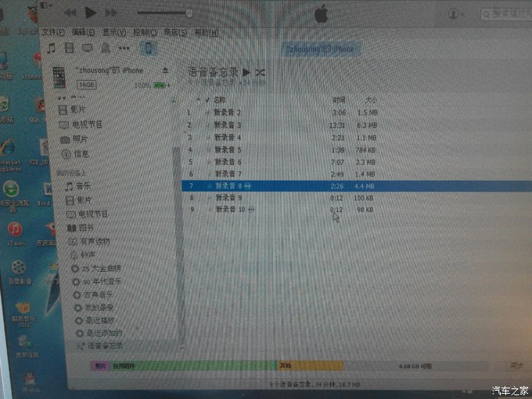Click the sort arrow column header
Screen dimensions: 532x399
pos(198,100)
